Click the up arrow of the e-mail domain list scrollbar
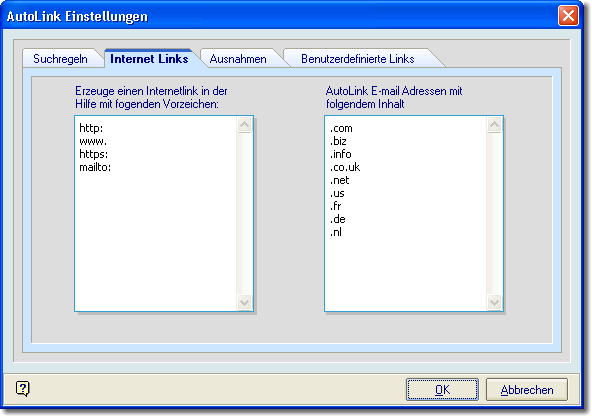Image resolution: width=592 pixels, height=417 pixels. (495, 125)
